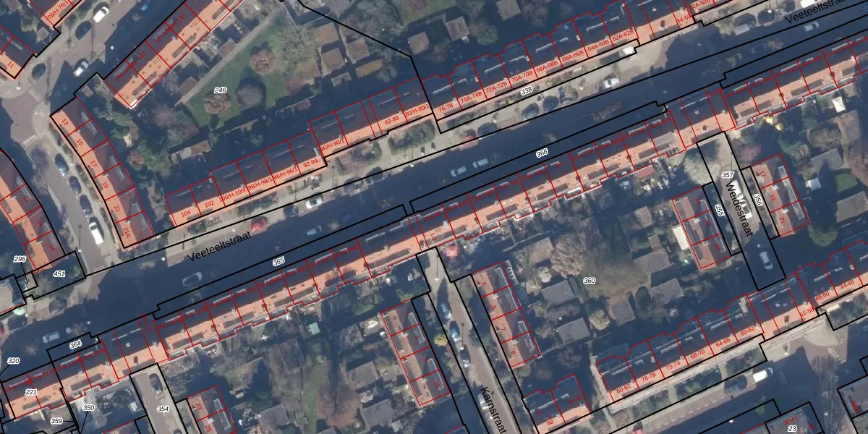Click building labeled 72-74
868x434 pixels.
(x=673, y=361)
